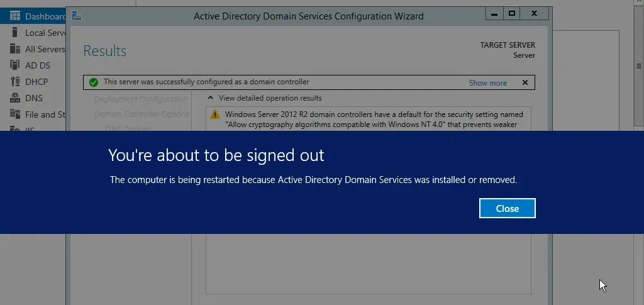Open the All Servers icon

click(x=15, y=49)
